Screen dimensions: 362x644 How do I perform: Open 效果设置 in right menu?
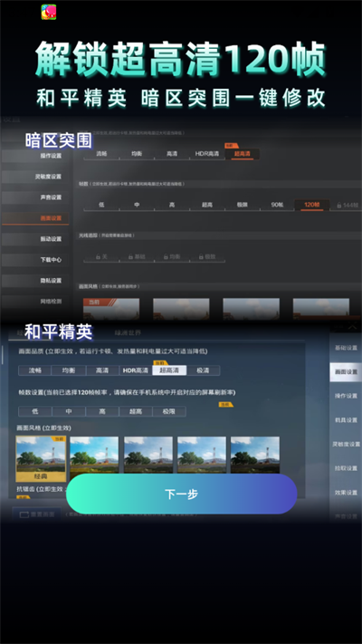pyautogui.click(x=346, y=493)
